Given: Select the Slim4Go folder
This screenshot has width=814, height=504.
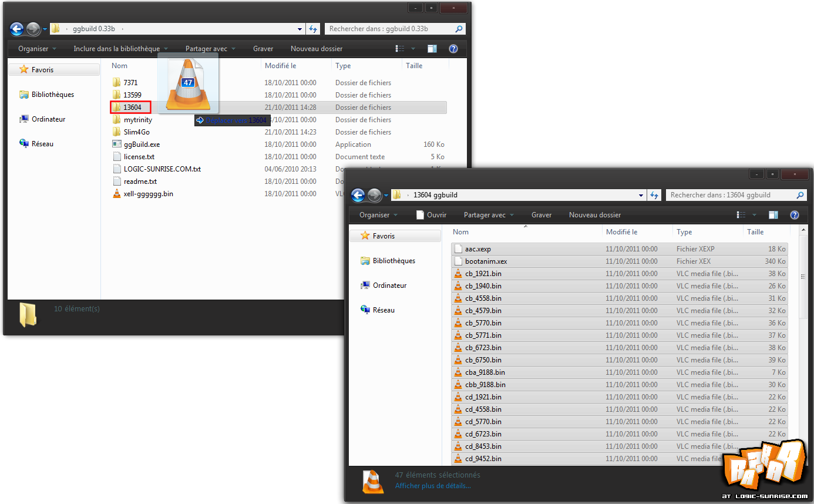Looking at the screenshot, I should pyautogui.click(x=136, y=132).
